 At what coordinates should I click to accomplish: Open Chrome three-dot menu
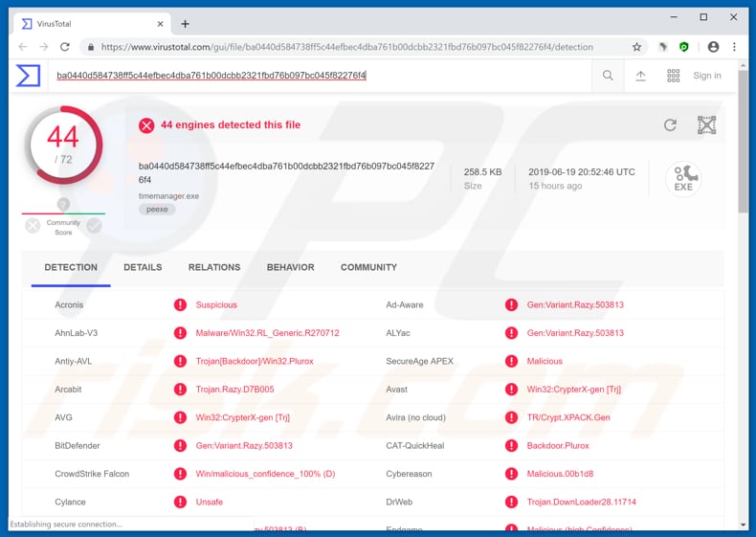click(735, 46)
